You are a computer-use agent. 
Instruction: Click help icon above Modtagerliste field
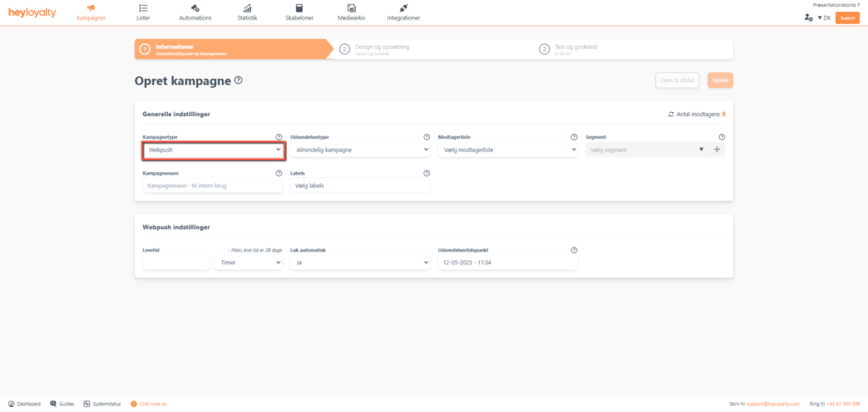[x=574, y=136]
